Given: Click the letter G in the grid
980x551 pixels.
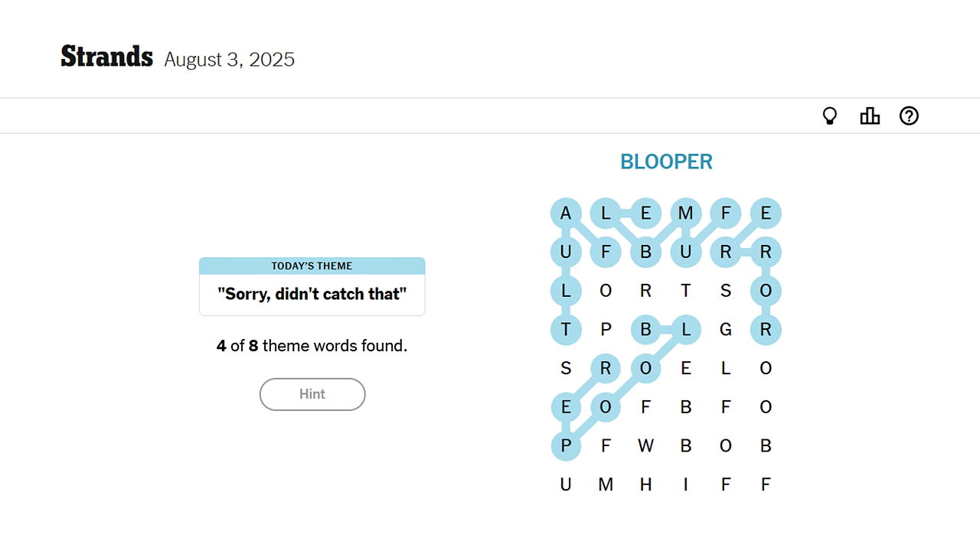Looking at the screenshot, I should click(x=726, y=329).
